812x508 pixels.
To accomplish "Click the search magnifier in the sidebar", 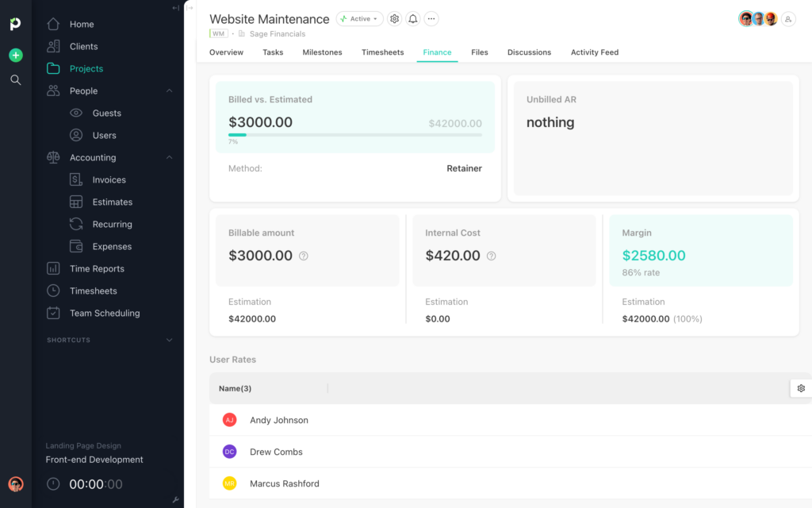I will point(15,79).
